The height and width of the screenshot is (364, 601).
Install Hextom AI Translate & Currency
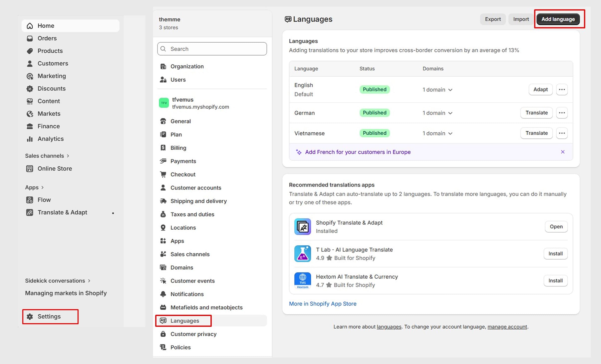tap(555, 280)
